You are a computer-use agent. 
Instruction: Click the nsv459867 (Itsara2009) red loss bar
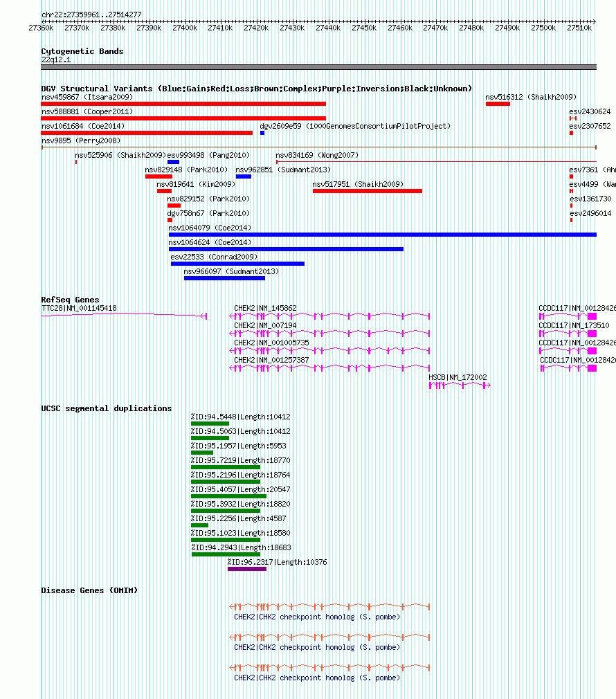[183, 104]
